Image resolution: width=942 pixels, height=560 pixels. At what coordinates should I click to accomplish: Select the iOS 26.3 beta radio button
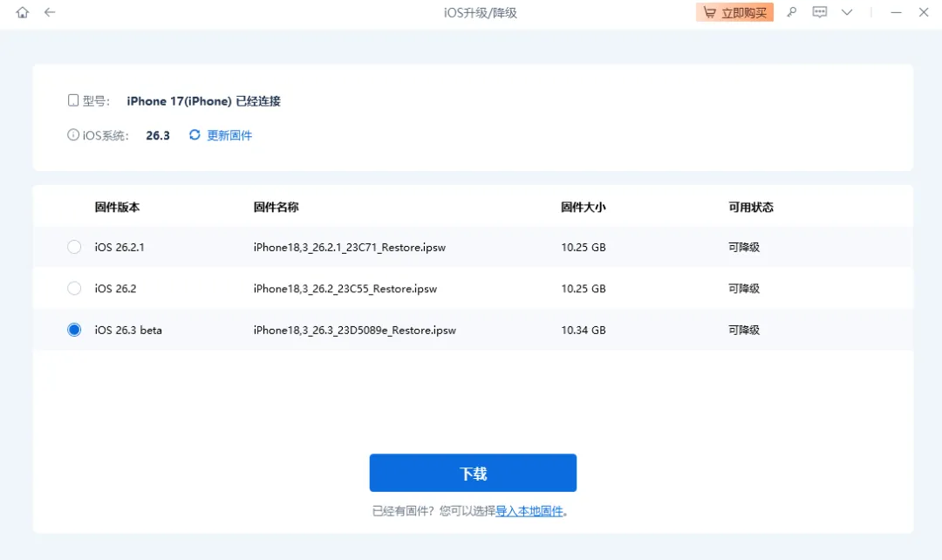[74, 330]
